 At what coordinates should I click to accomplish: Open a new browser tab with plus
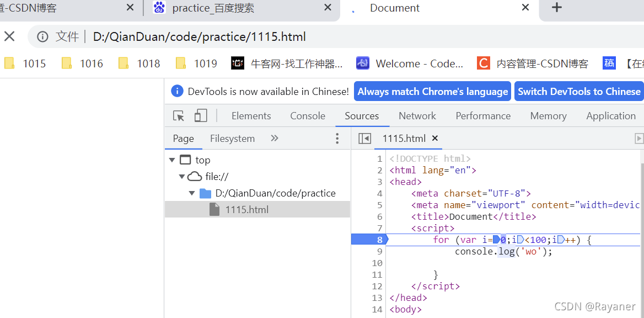[x=556, y=7]
